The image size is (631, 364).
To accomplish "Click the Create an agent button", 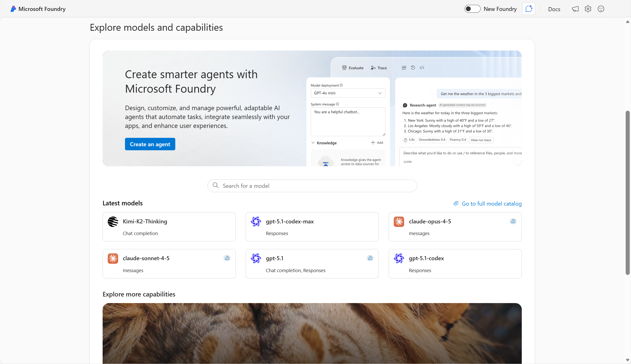I will 150,144.
